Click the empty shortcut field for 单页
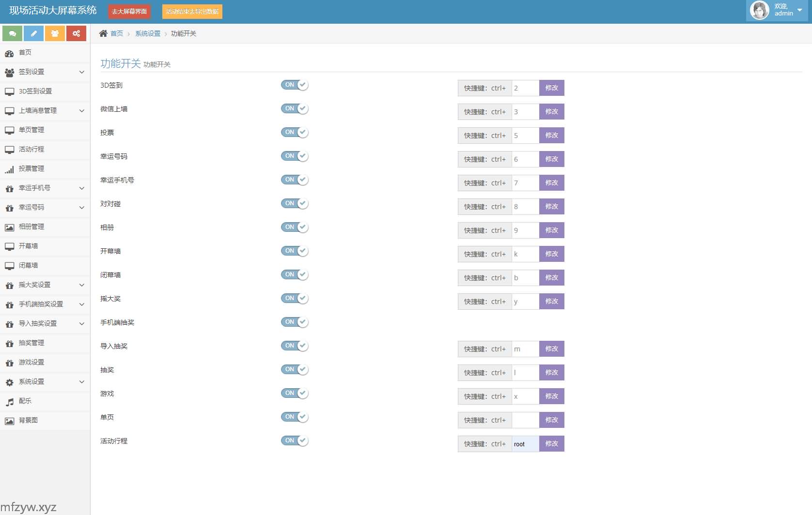 (525, 420)
